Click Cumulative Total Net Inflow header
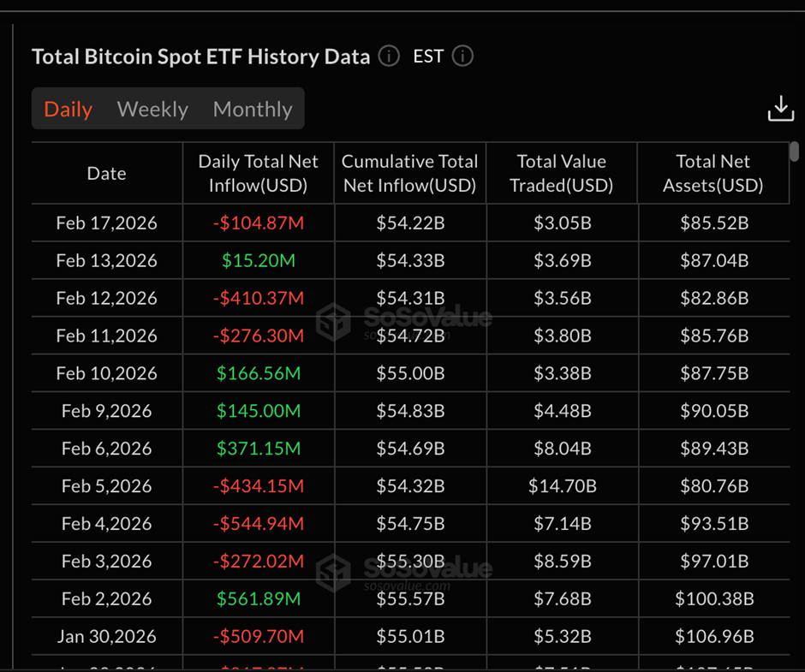Viewport: 805px width, 672px height. coord(409,173)
